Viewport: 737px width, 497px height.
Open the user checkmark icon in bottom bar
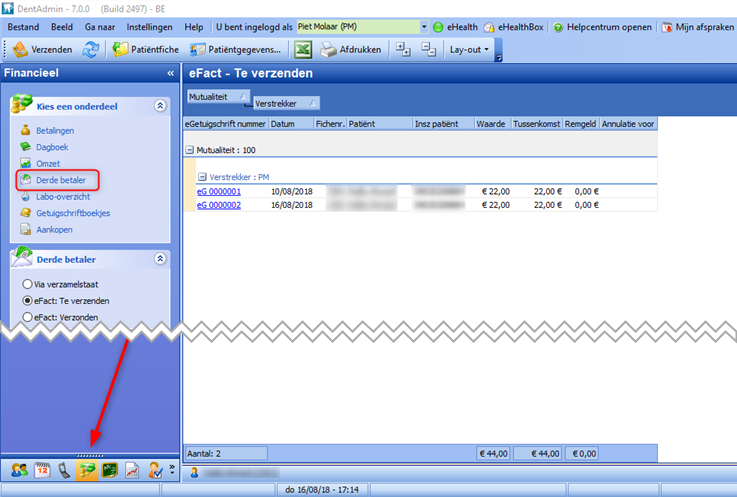click(x=155, y=470)
